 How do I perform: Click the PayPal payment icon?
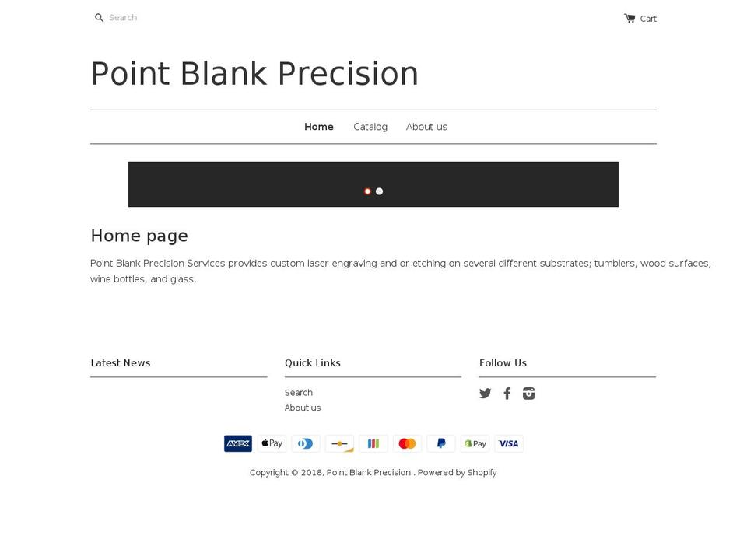tap(440, 443)
